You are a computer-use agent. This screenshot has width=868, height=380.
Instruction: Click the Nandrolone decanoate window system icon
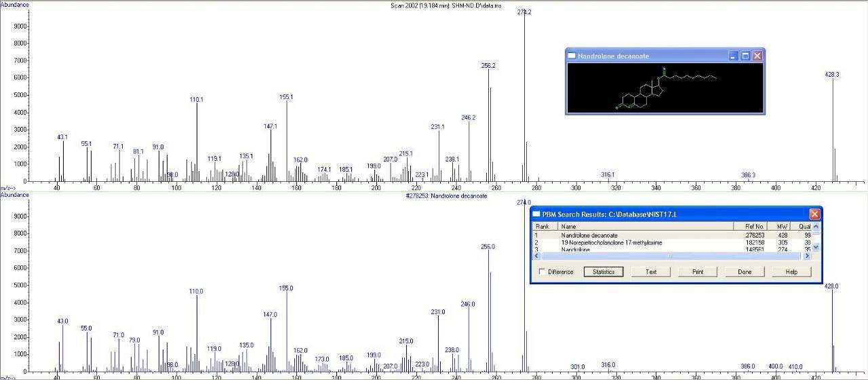point(572,56)
